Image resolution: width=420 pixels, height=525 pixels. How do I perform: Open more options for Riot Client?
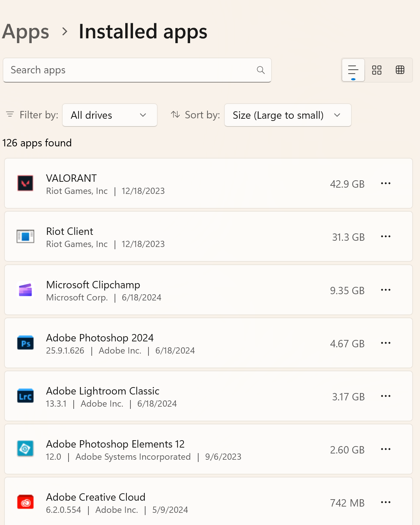386,236
